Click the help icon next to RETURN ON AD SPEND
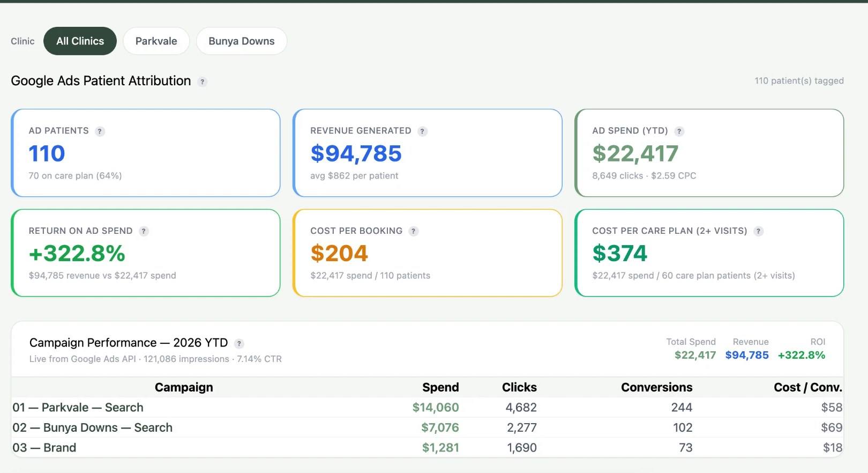Image resolution: width=868 pixels, height=473 pixels. pos(144,231)
